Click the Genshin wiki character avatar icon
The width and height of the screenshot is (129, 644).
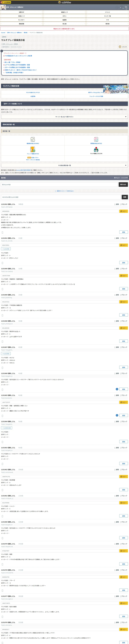(x=3, y=7)
